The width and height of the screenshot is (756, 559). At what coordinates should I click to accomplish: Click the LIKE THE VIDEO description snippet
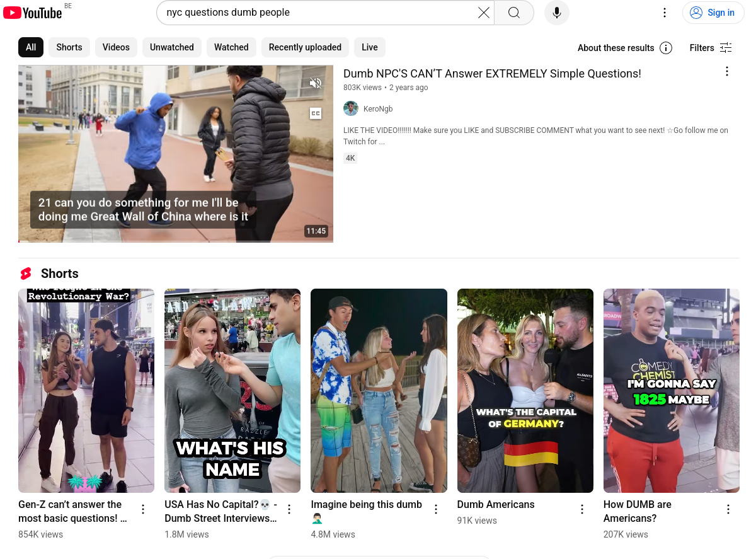click(x=535, y=136)
